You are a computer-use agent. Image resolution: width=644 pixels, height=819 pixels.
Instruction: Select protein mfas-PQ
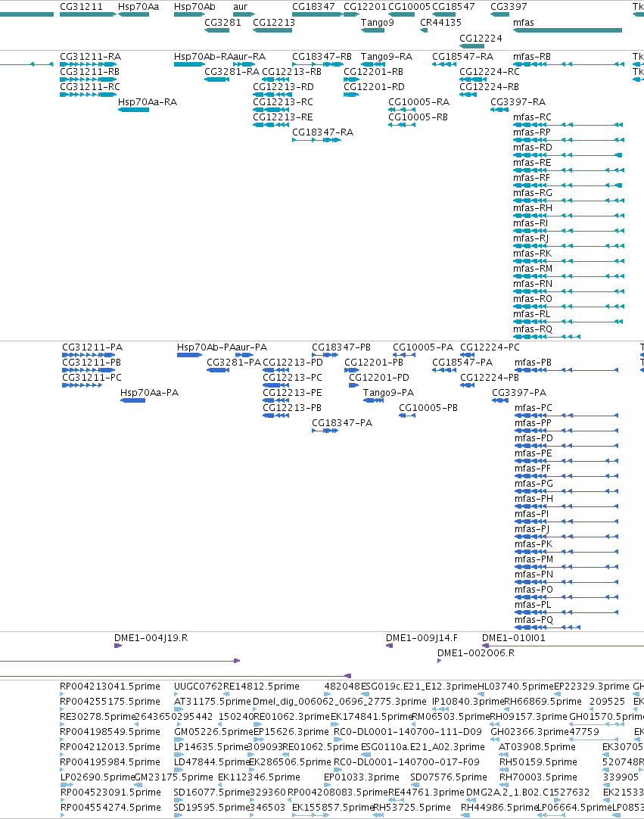pos(547,627)
